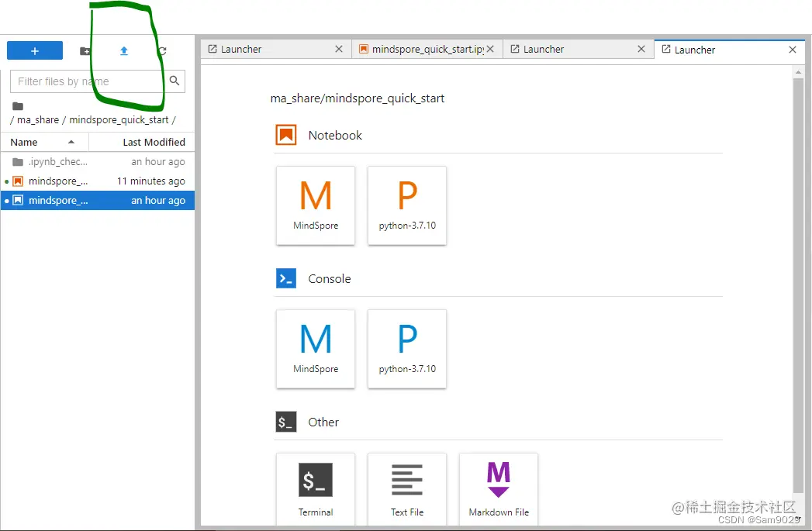This screenshot has width=812, height=531.
Task: Launch python-3.7.10 notebook card
Action: point(407,205)
